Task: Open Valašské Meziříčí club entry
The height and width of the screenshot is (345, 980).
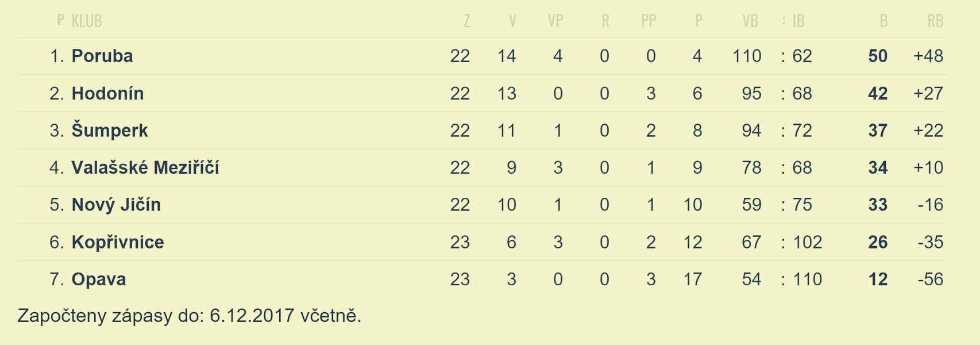Action: [145, 167]
